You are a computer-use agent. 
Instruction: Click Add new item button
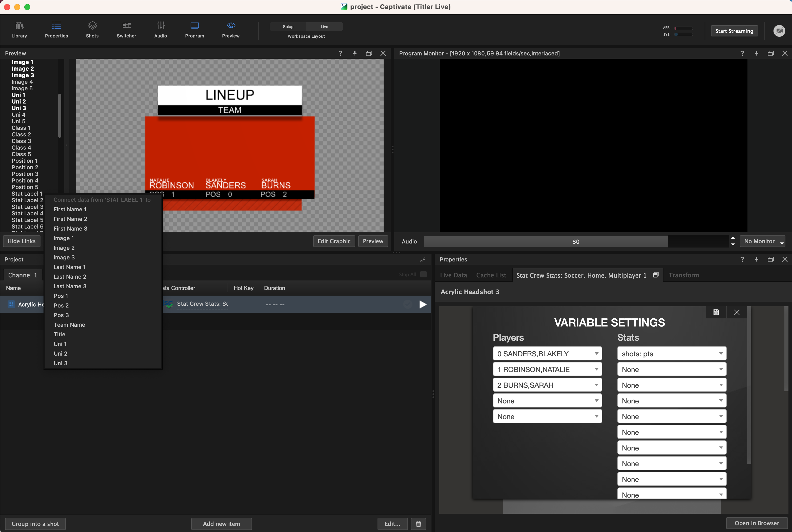221,523
